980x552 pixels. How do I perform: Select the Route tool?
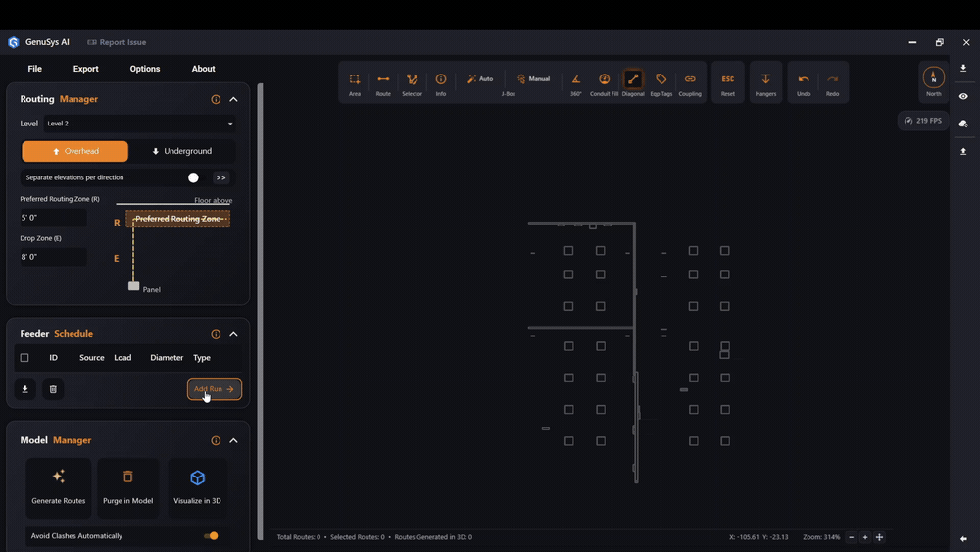(x=383, y=83)
